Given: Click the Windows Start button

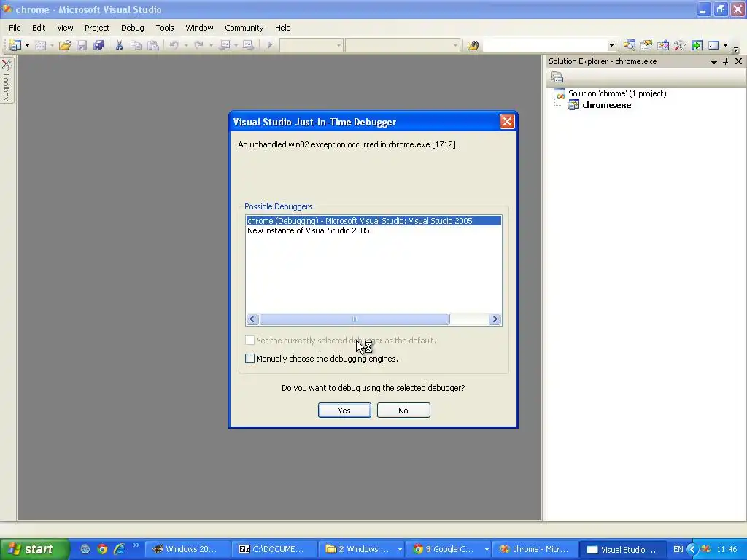Looking at the screenshot, I should tap(34, 549).
